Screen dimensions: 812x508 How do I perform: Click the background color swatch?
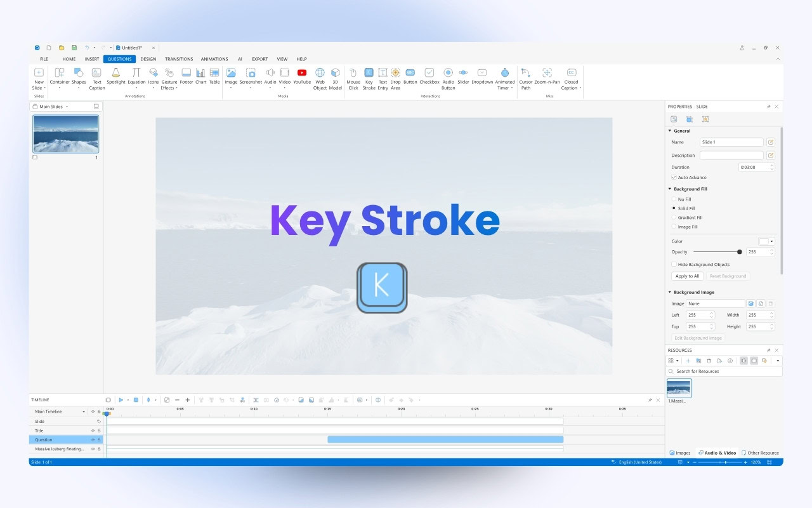point(764,241)
